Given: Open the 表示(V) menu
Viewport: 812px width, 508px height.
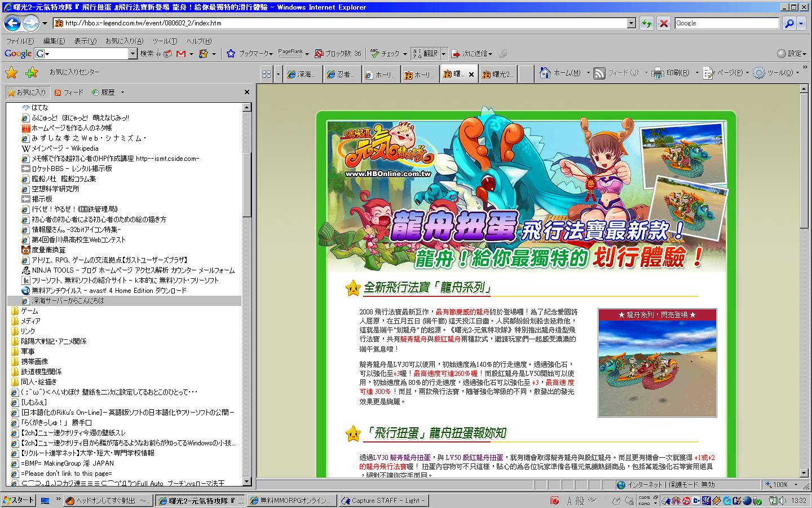Looking at the screenshot, I should [x=85, y=41].
